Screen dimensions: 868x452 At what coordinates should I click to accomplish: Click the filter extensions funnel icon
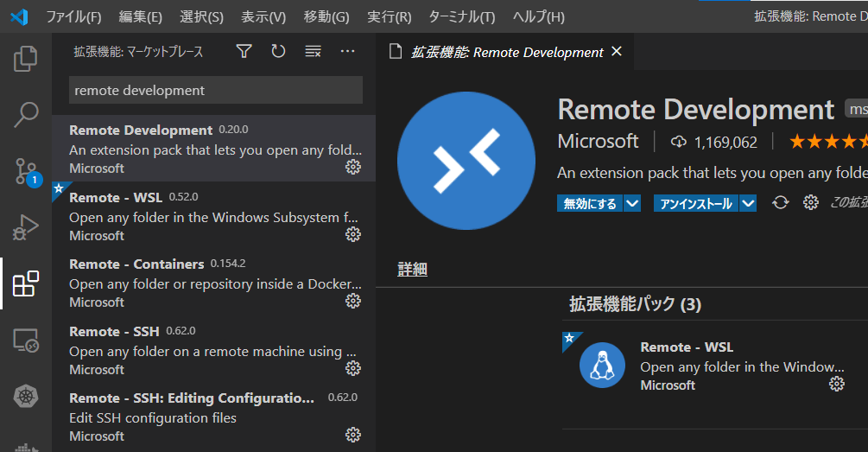point(244,52)
